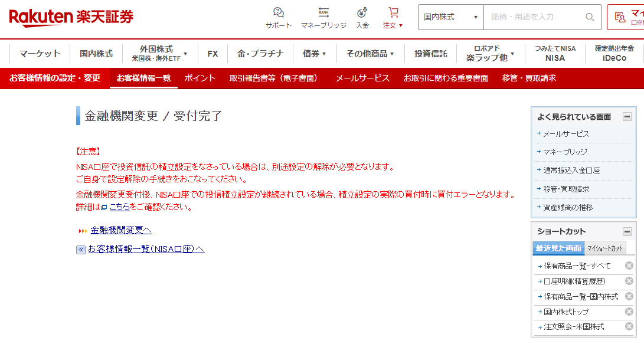
Task: Remove 口座明細(精算履歴) shortcut with X icon
Action: 629,281
